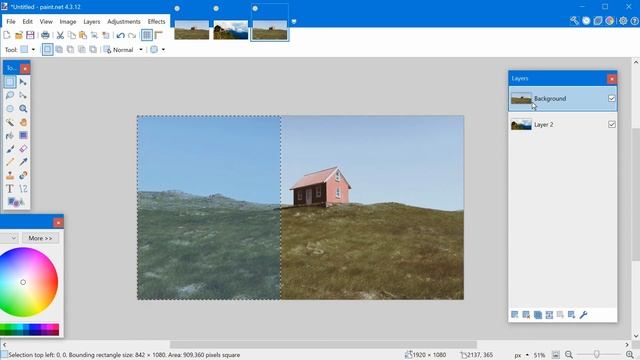The width and height of the screenshot is (640, 360).
Task: Click the Open file icon
Action: click(18, 36)
